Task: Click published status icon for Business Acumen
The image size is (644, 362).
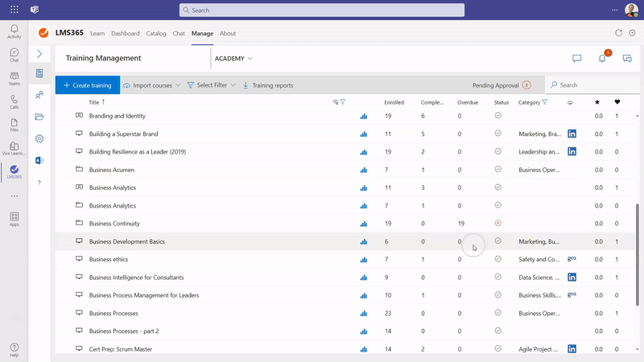Action: (497, 169)
